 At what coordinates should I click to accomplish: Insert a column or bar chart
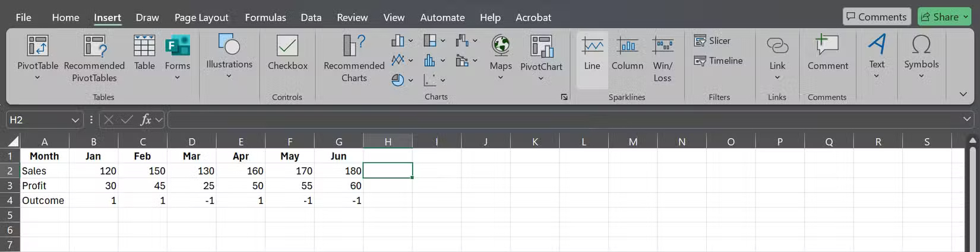coord(398,41)
